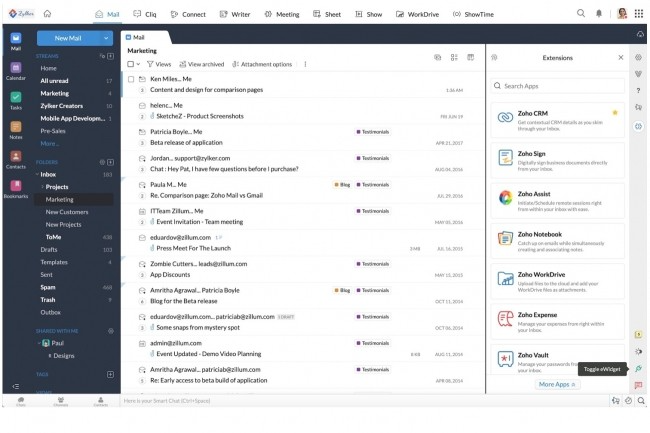Expand the Designs shared folder
650x433 pixels.
point(50,355)
